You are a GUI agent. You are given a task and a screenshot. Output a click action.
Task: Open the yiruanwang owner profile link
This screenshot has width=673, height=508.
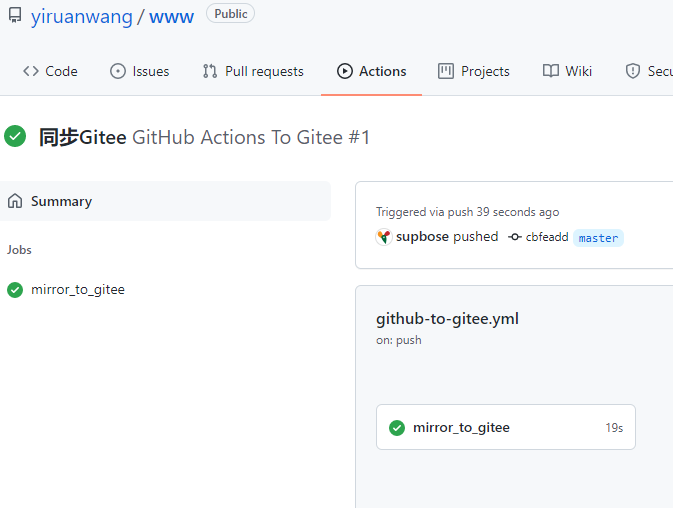[x=81, y=16]
